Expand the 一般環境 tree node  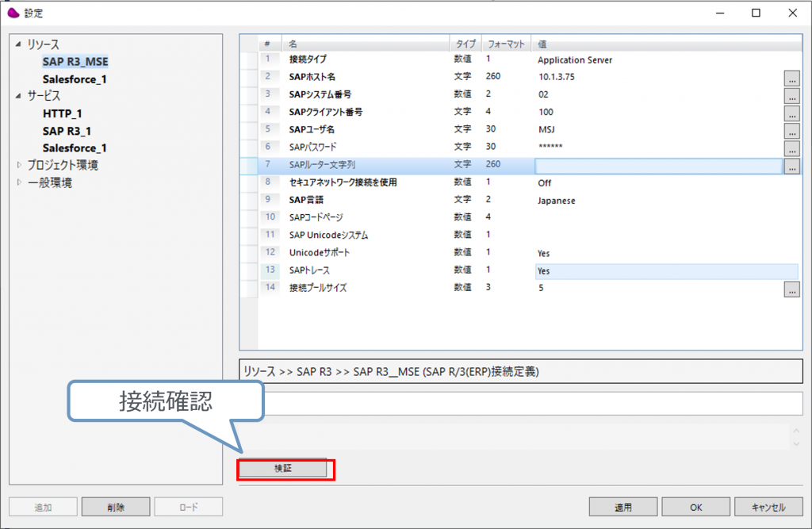coord(19,182)
